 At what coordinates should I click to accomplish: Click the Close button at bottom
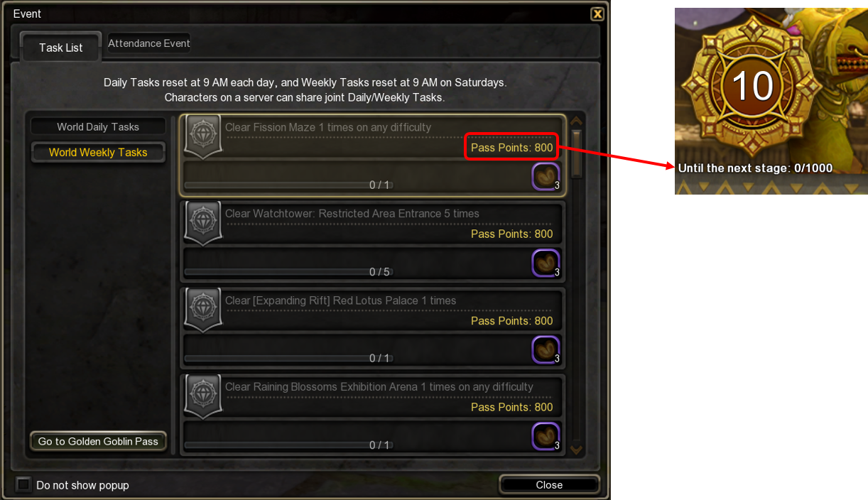point(549,485)
